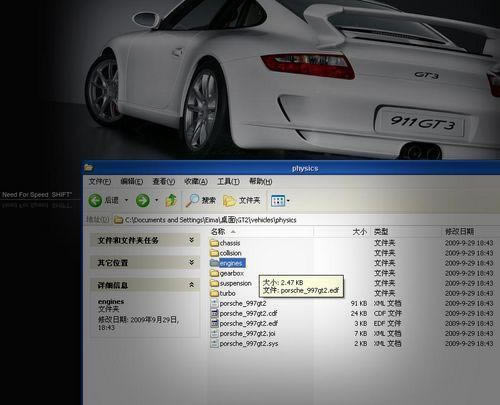Sort by Type column header

pos(406,231)
